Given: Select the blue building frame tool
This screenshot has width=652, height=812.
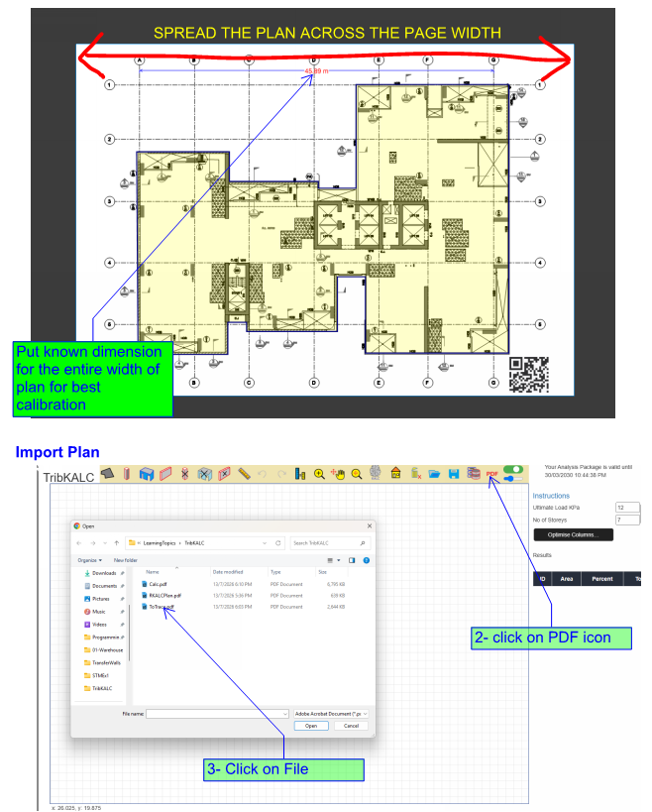Looking at the screenshot, I should (x=147, y=473).
